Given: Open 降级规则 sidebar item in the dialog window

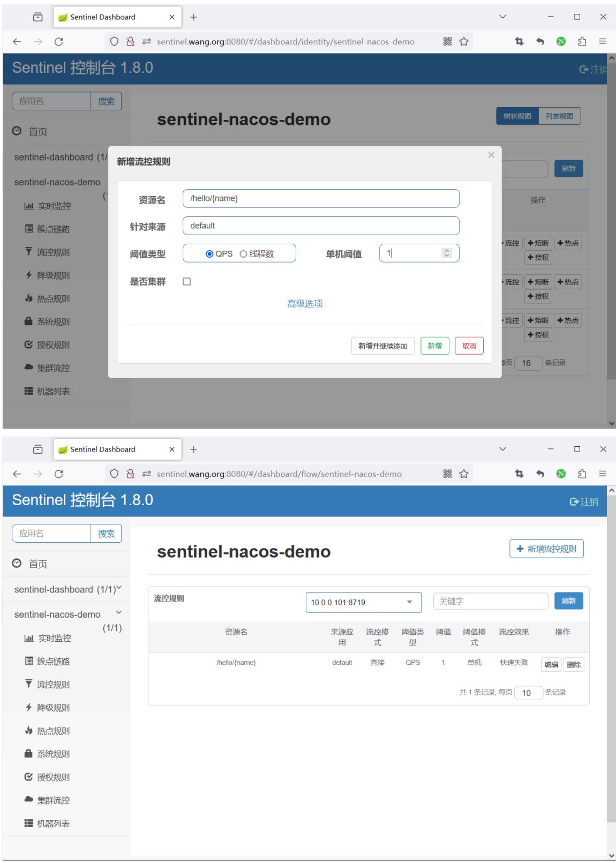Looking at the screenshot, I should click(47, 275).
